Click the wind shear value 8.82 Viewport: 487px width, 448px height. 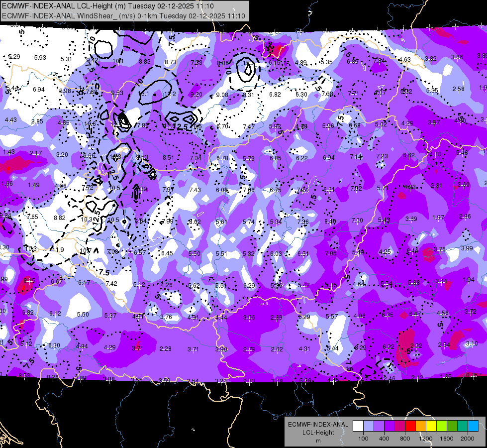click(60, 218)
